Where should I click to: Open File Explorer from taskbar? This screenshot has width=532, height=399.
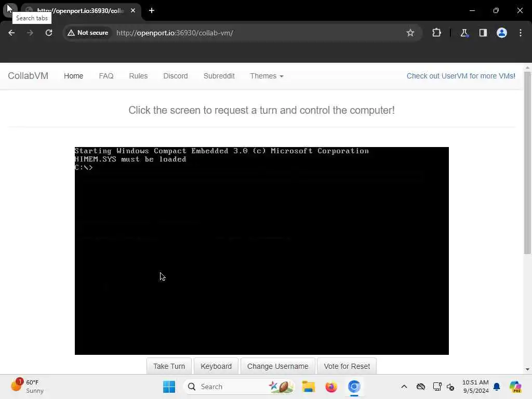coord(309,387)
